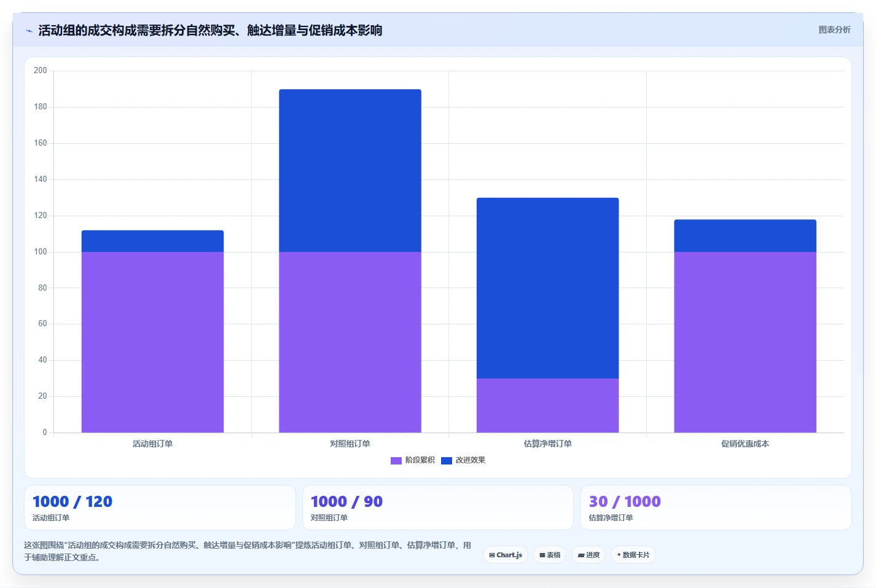The height and width of the screenshot is (588, 876).
Task: Click the 图表分析 label in the header
Action: click(x=834, y=29)
